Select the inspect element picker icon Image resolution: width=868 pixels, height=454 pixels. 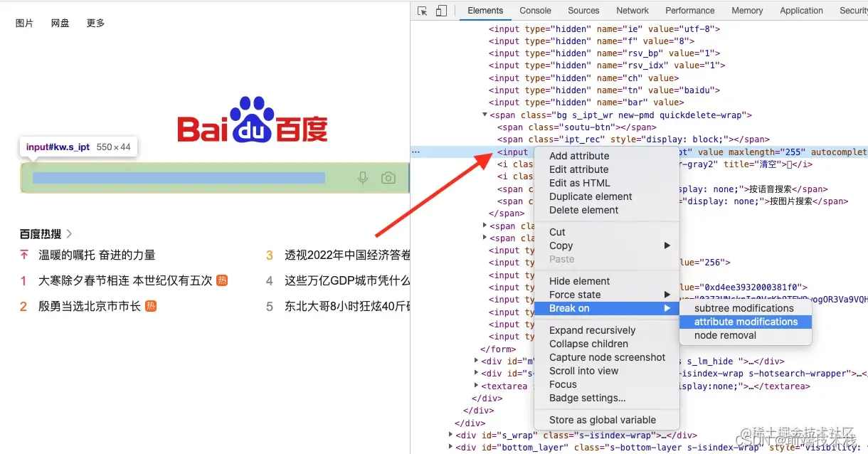423,11
